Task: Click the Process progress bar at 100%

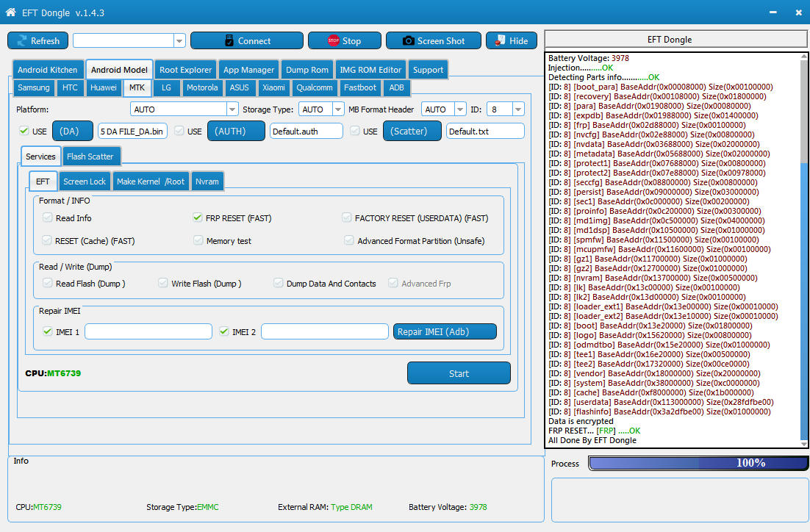Action: tap(698, 463)
